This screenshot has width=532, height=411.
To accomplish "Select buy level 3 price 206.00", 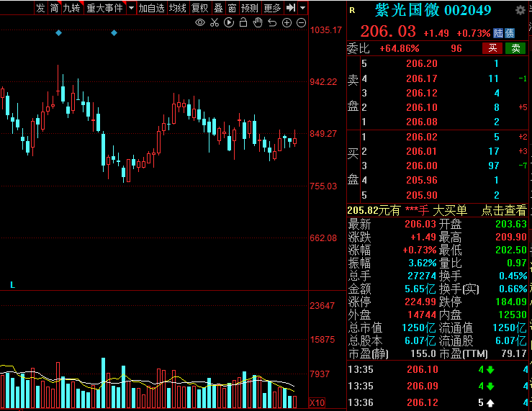I will pos(422,166).
